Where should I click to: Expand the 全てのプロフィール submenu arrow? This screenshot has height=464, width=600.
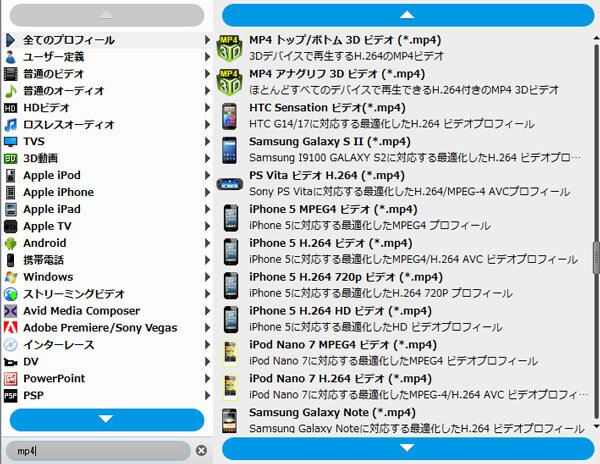pyautogui.click(x=207, y=40)
